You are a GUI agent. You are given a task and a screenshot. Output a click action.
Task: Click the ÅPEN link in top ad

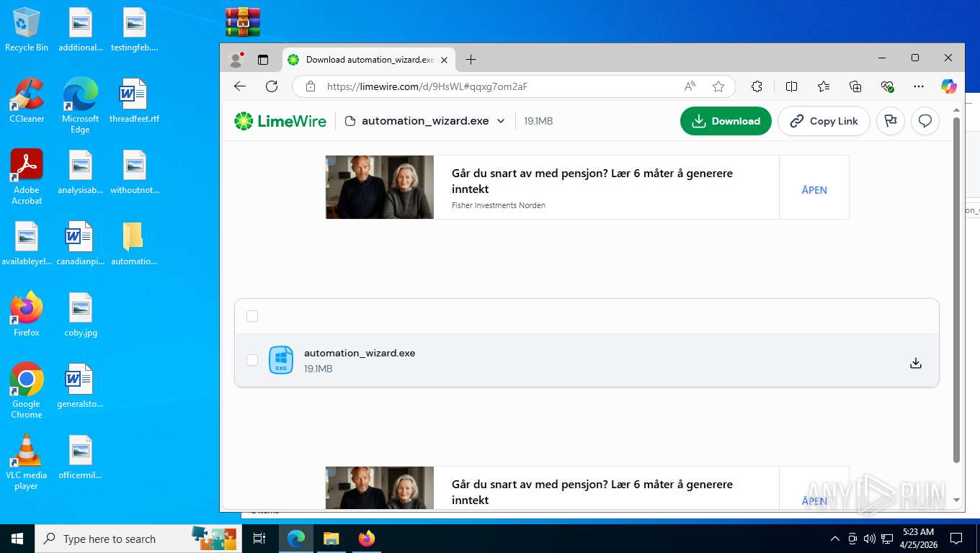pos(814,190)
